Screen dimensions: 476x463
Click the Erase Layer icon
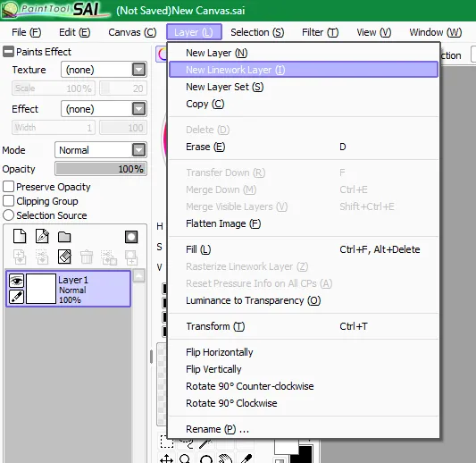point(64,257)
